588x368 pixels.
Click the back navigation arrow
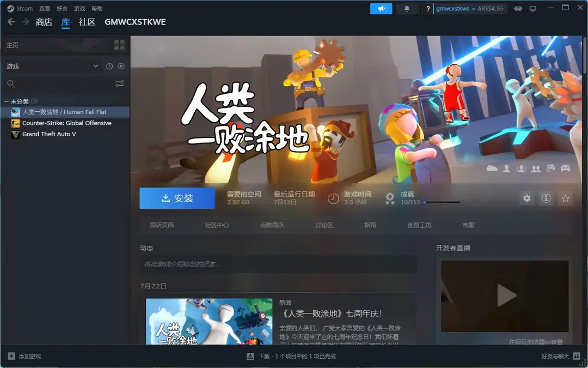click(x=11, y=22)
